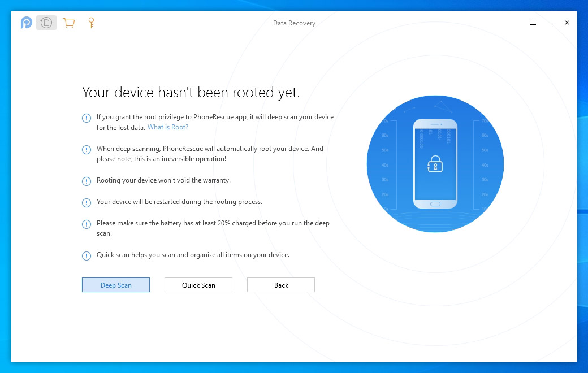Click text 'Please make sure the battery has at least 20%'

pos(163,223)
